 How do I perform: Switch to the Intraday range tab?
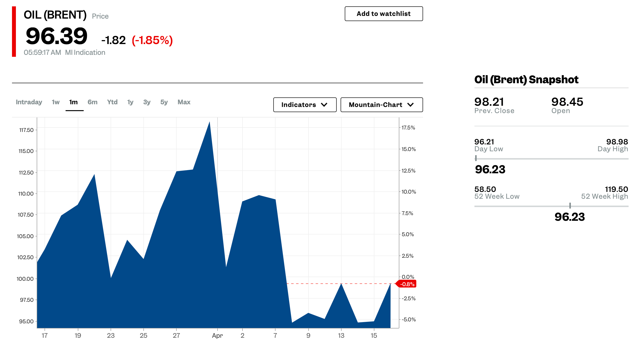coord(29,102)
